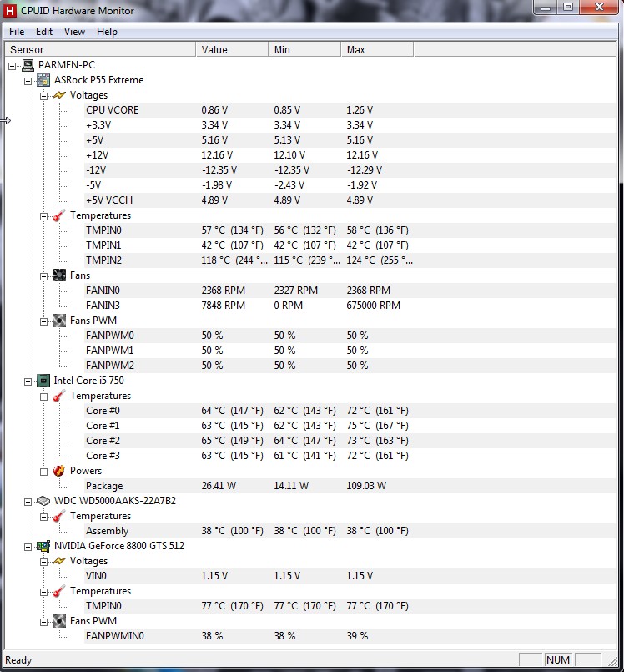
Task: Collapse the Fans group
Action: coord(43,276)
